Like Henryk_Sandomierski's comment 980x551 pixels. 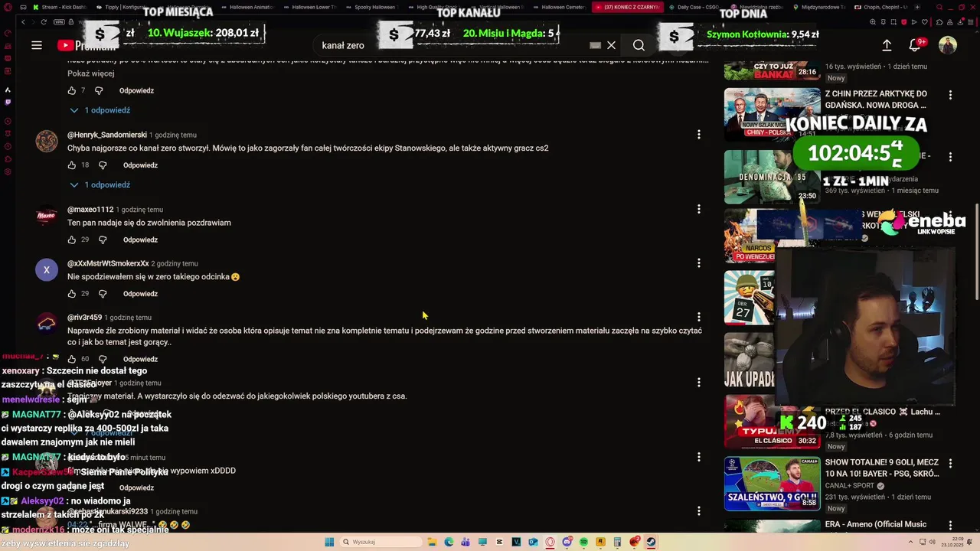(x=72, y=165)
